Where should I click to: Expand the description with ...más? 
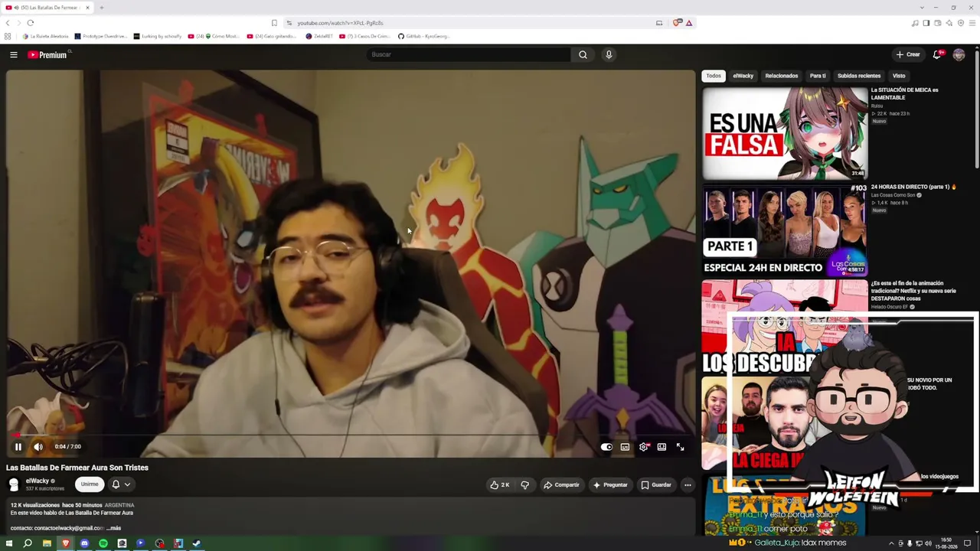point(113,528)
